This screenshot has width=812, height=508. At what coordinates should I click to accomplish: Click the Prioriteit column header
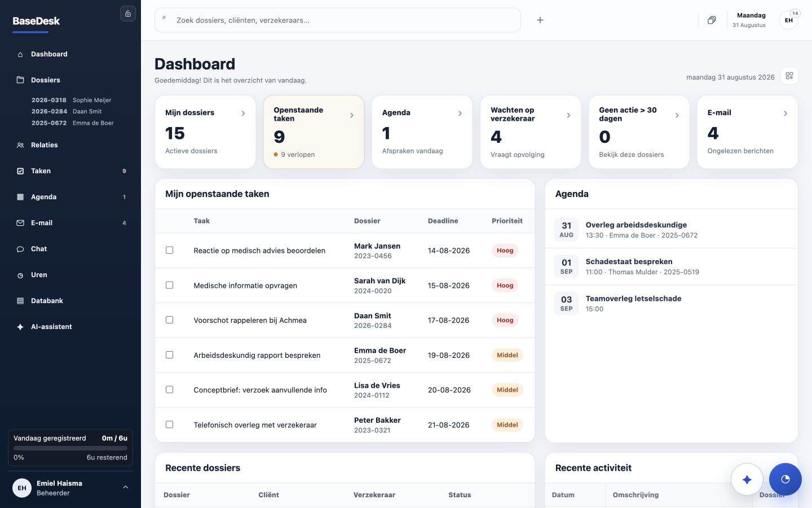[507, 221]
